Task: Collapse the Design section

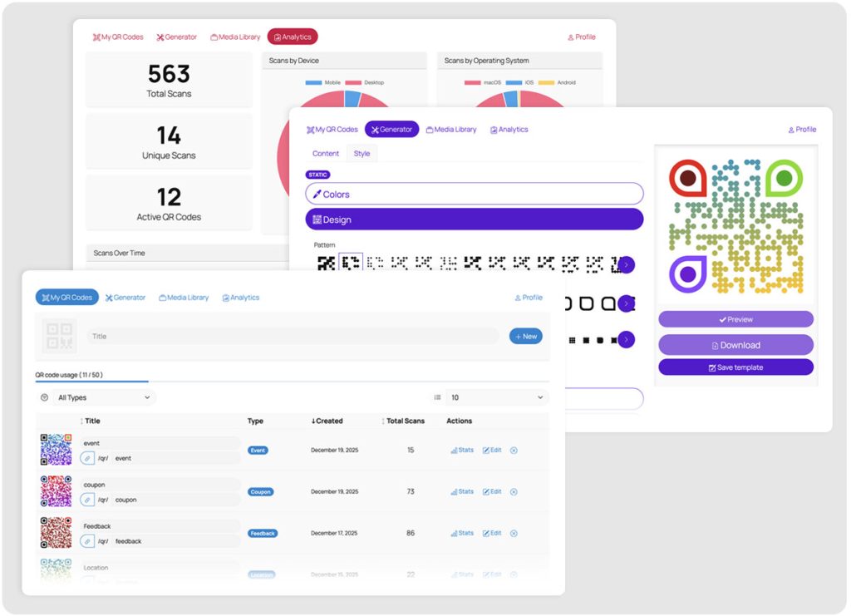Action: 474,219
